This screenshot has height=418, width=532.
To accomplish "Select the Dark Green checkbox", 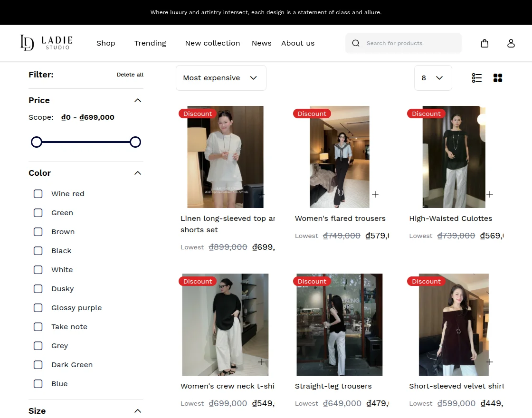I will (38, 365).
